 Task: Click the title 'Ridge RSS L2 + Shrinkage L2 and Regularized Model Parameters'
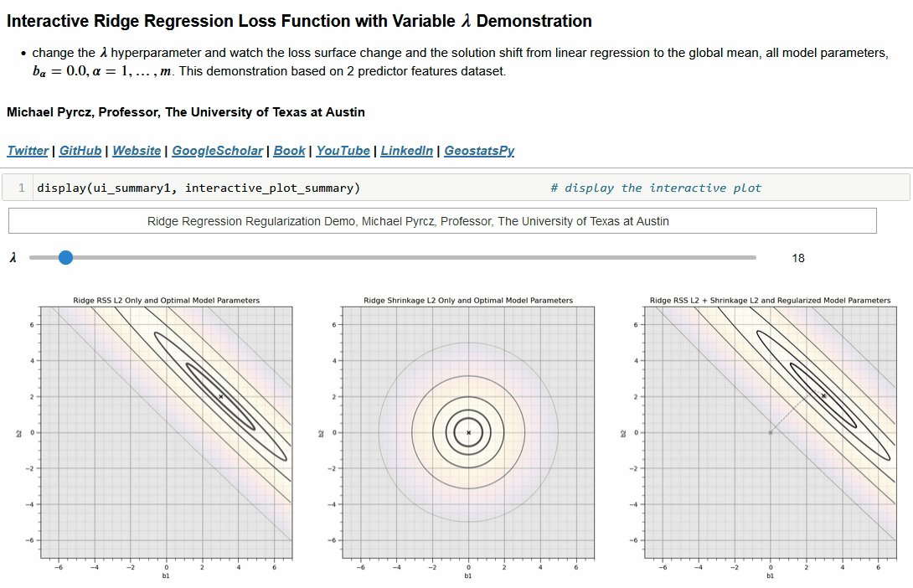(771, 301)
